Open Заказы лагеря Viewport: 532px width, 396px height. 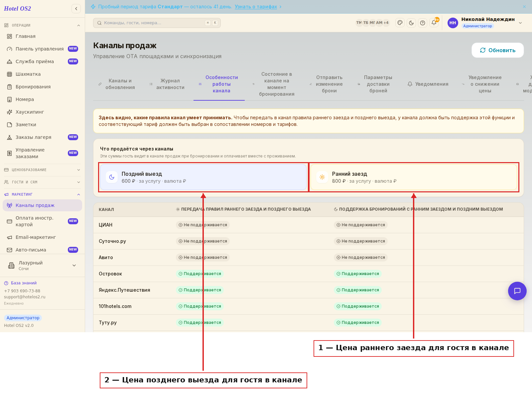pos(42,137)
